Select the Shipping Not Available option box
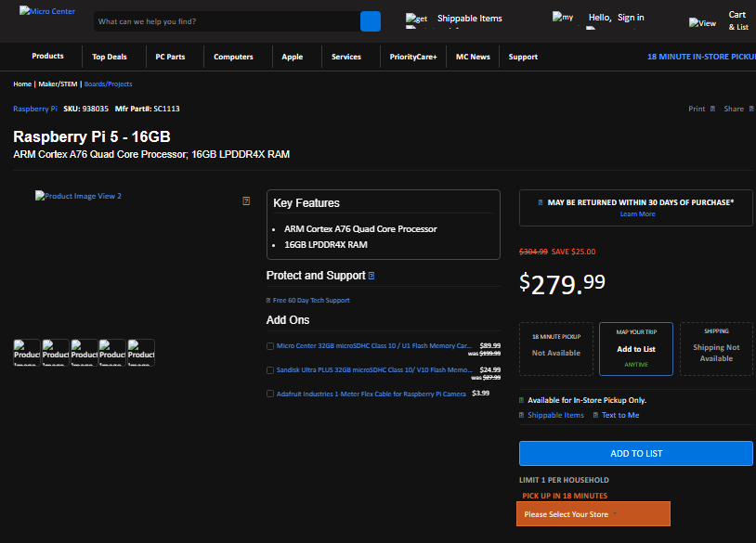 click(716, 349)
